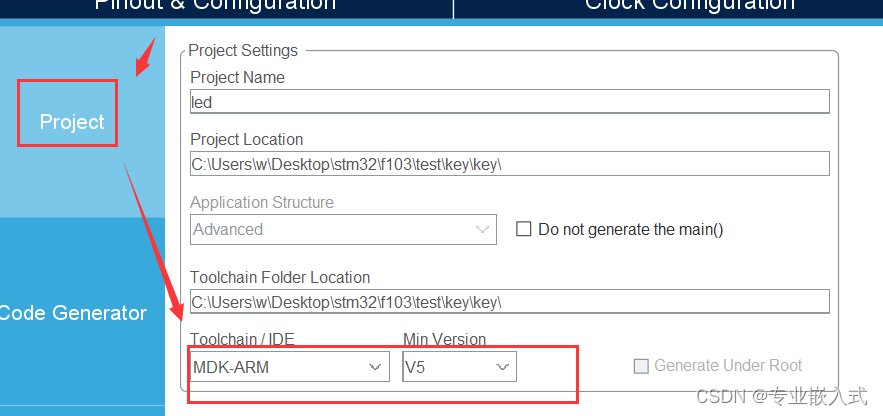Screen dimensions: 883x416
Task: Click the Project Settings group title
Action: [x=243, y=51]
